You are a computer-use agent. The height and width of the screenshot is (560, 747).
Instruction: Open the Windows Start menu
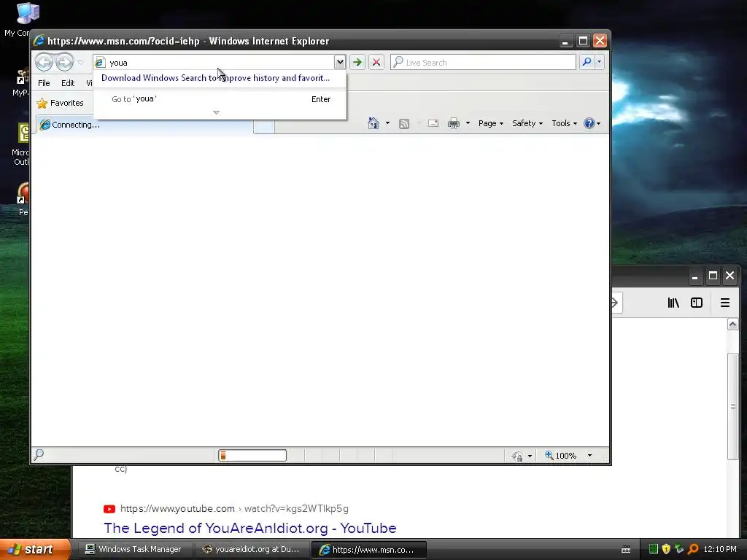[35, 549]
